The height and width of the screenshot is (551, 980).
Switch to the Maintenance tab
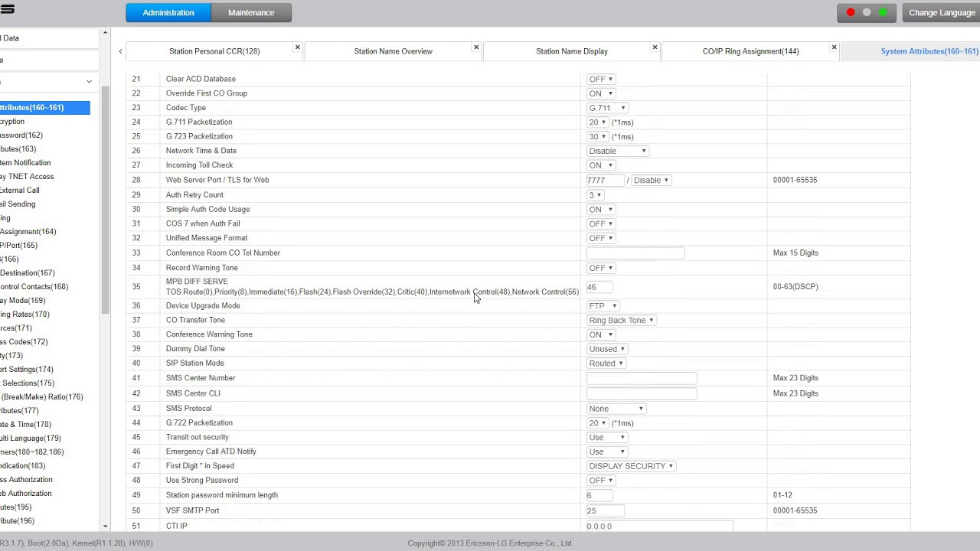(x=251, y=12)
